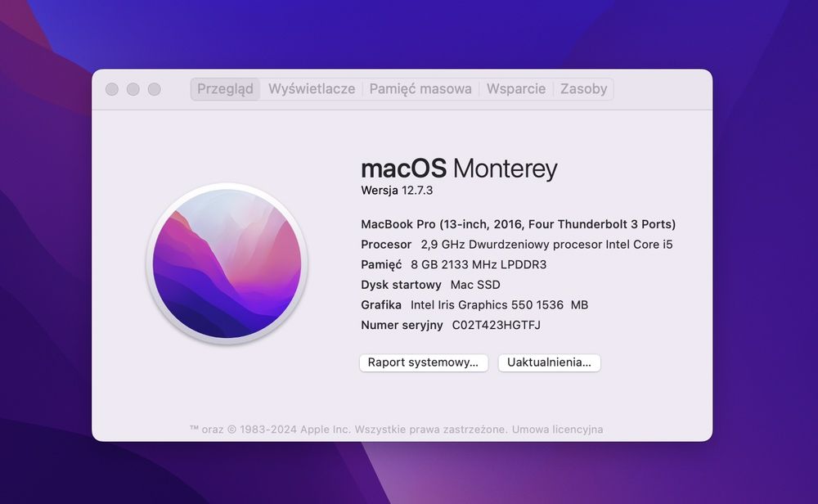Viewport: 818px width, 504px height.
Task: Click the Raport systemowy... button
Action: (424, 362)
